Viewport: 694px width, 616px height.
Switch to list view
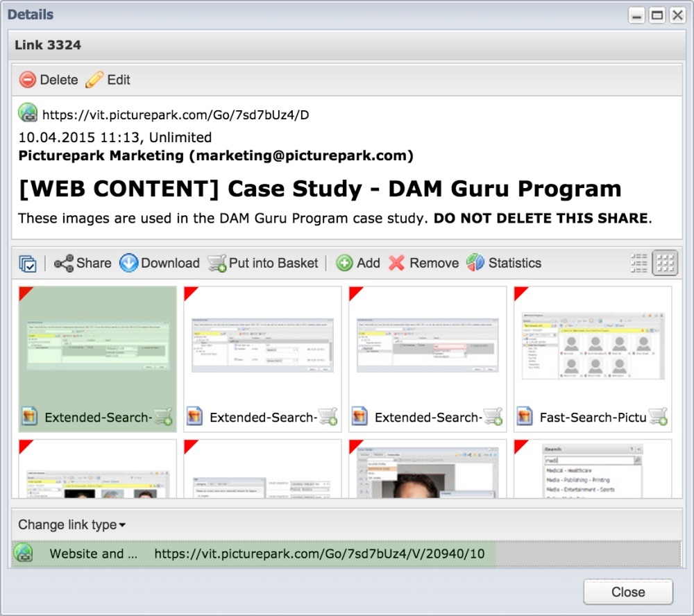638,264
